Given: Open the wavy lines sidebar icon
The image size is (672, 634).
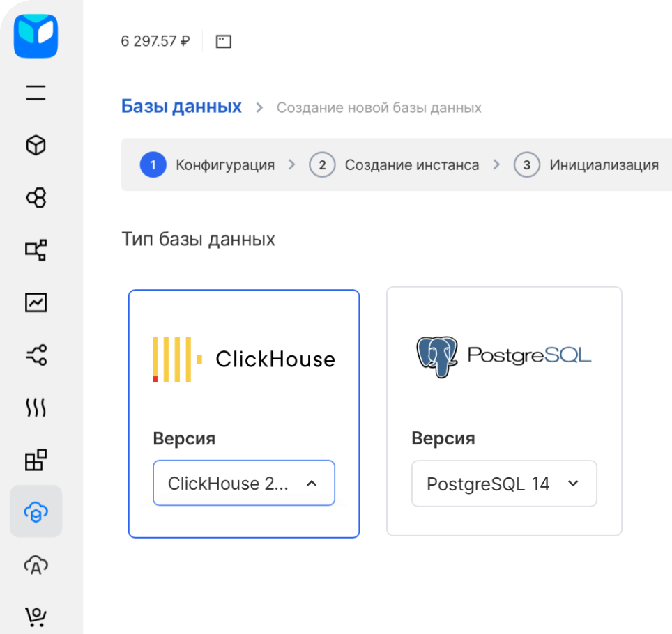Looking at the screenshot, I should click(x=36, y=408).
